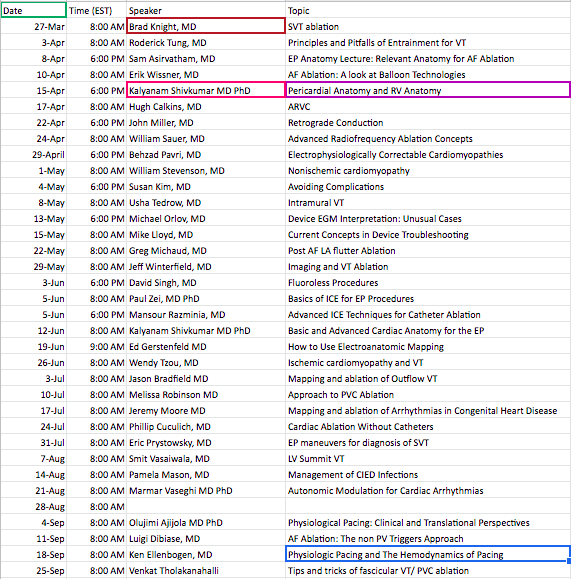571x579 pixels.
Task: Click the Mike Lloyd, MD cell
Action: coord(206,234)
